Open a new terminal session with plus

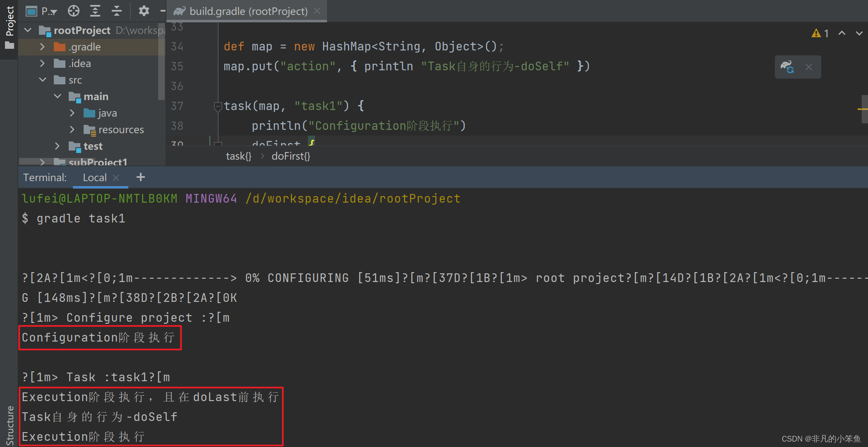[x=140, y=177]
